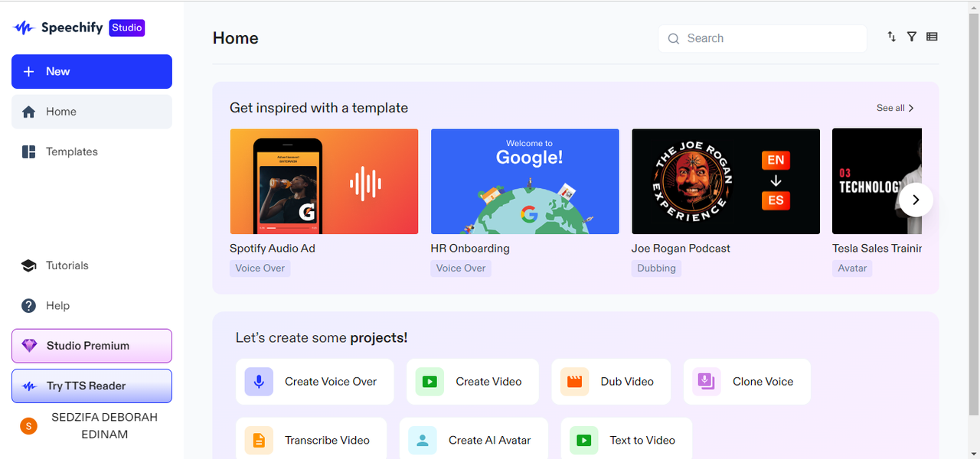Go to Home in the sidebar
Viewport: 980px width, 459px height.
pos(92,112)
